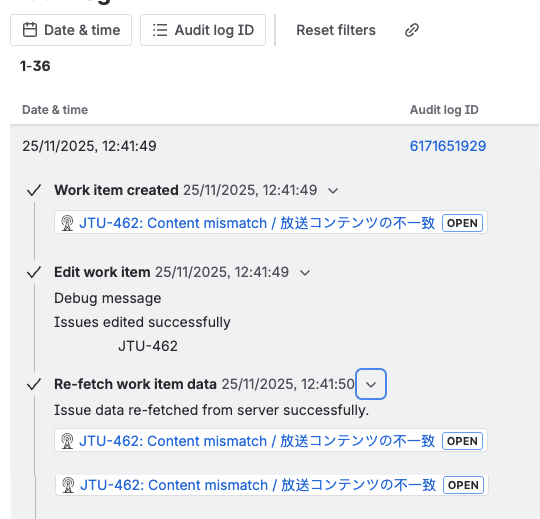Viewport: 540px width, 519px height.
Task: Open the Date & time filter button
Action: point(71,30)
